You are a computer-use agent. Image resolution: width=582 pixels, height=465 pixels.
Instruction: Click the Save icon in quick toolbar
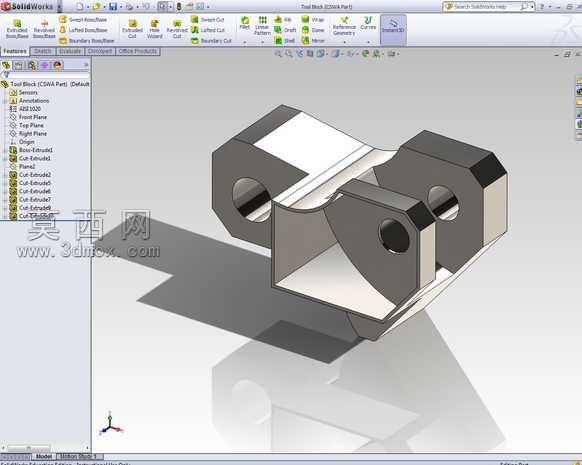point(113,6)
